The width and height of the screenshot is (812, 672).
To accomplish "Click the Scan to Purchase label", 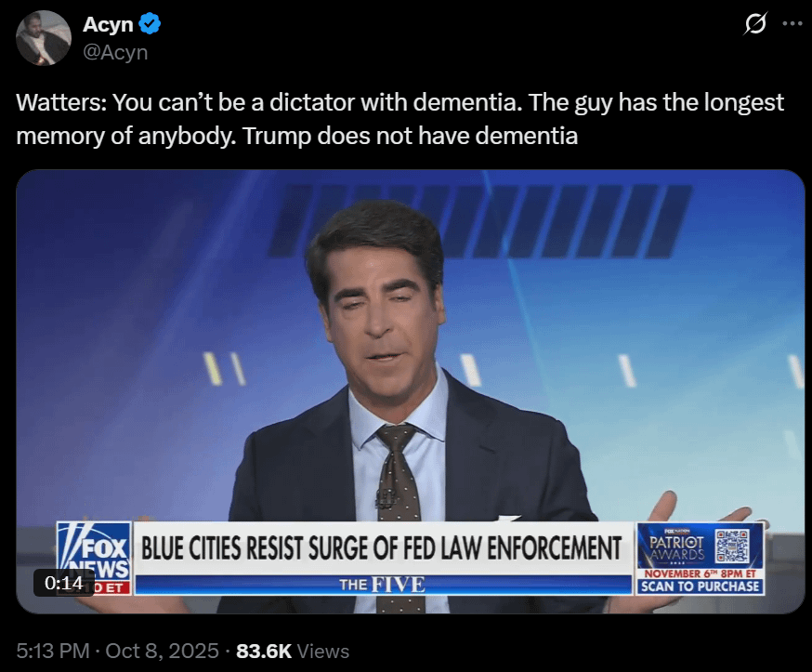I will pyautogui.click(x=701, y=586).
